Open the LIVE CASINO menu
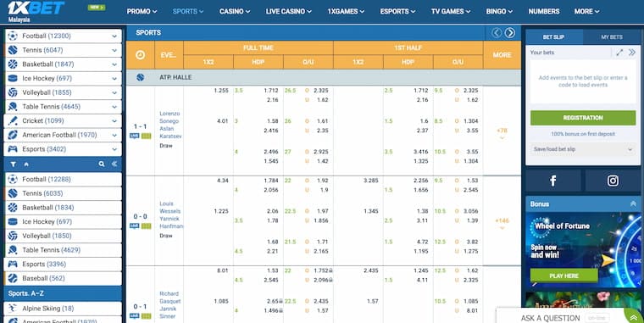 288,12
